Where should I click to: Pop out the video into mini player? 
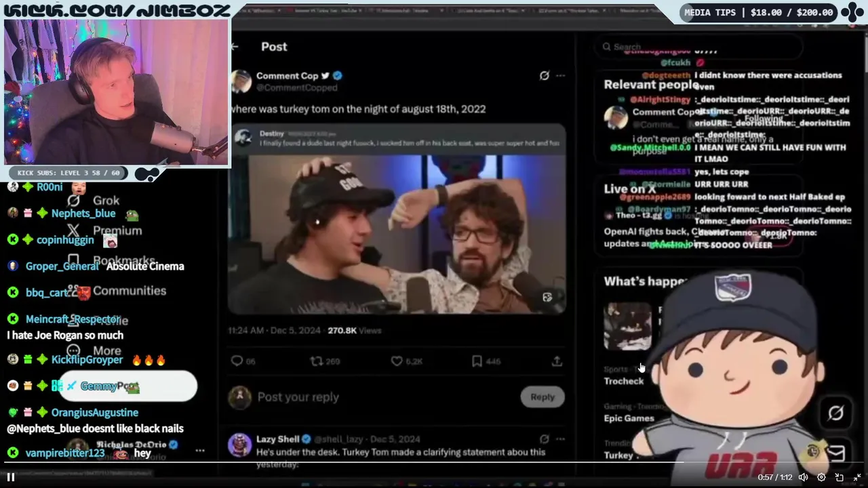pyautogui.click(x=839, y=477)
